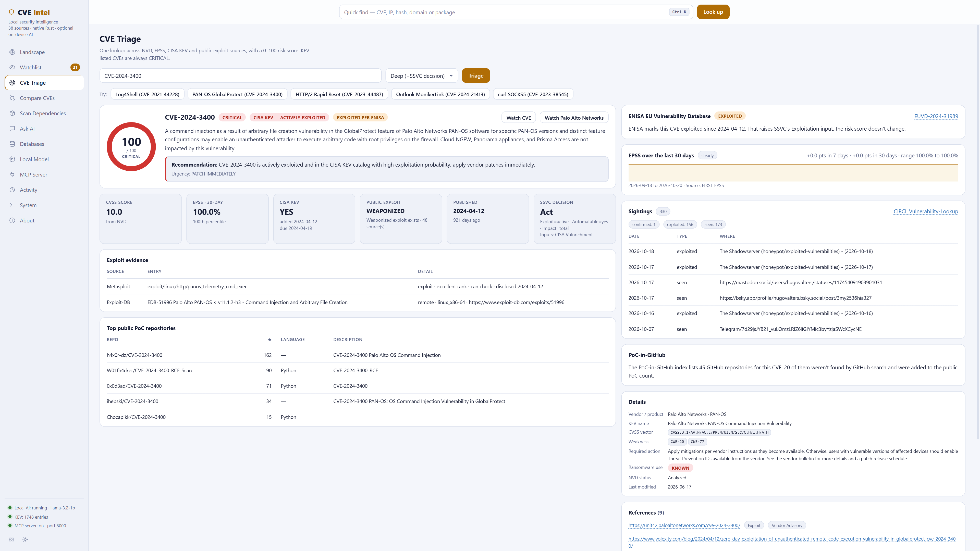Click Watch Palo Alto Networks button
The width and height of the screenshot is (980, 551).
click(574, 118)
